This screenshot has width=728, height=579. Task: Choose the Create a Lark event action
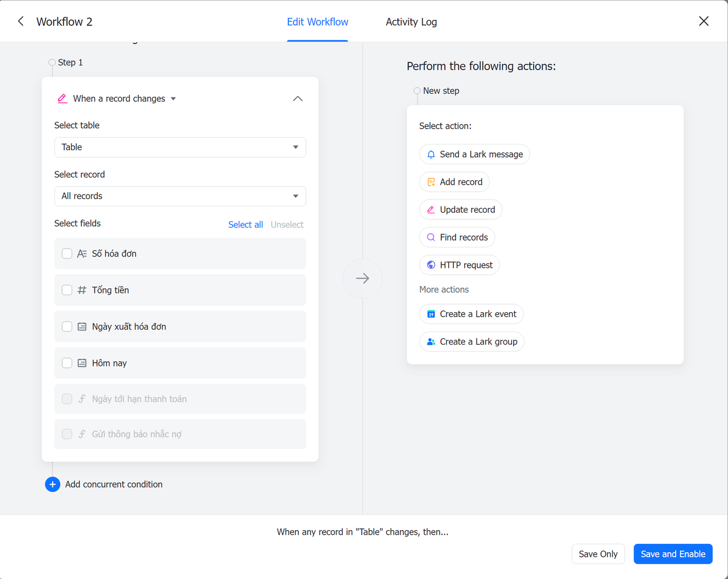(x=471, y=314)
